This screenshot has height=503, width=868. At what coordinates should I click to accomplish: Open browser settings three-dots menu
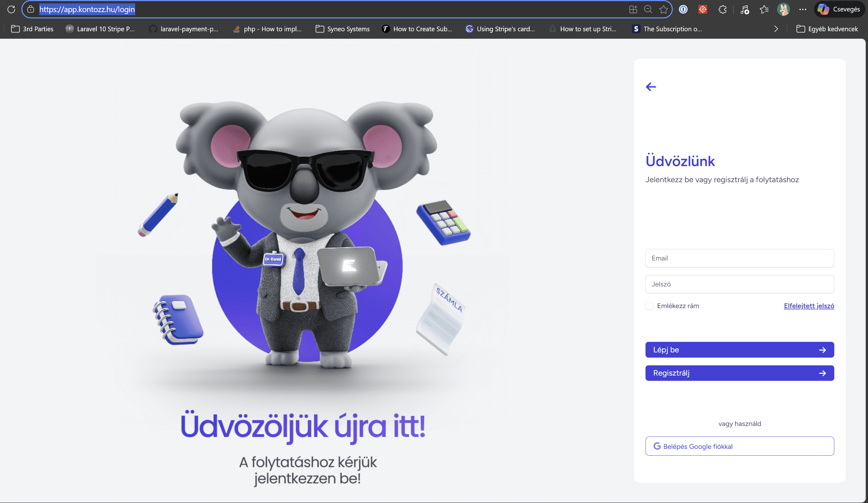(803, 9)
